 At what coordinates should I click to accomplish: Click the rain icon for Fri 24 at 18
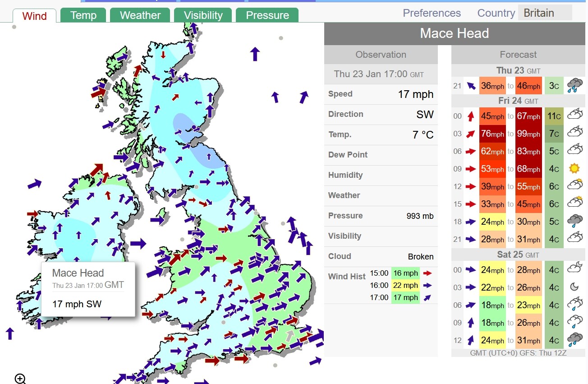tap(574, 221)
